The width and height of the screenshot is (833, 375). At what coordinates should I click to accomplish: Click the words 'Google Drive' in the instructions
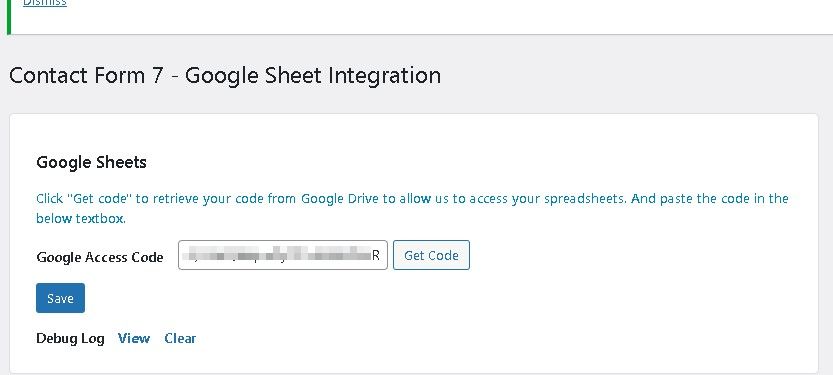340,199
